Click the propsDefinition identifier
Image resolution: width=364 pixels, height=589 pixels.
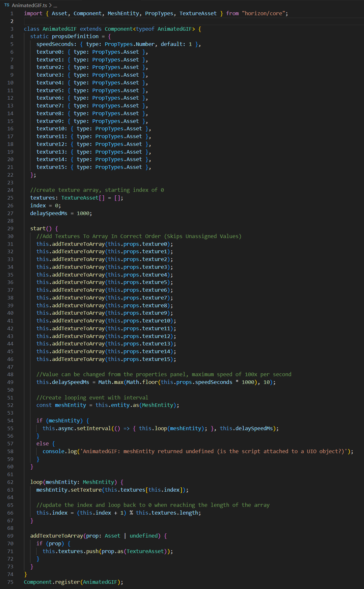[75, 37]
